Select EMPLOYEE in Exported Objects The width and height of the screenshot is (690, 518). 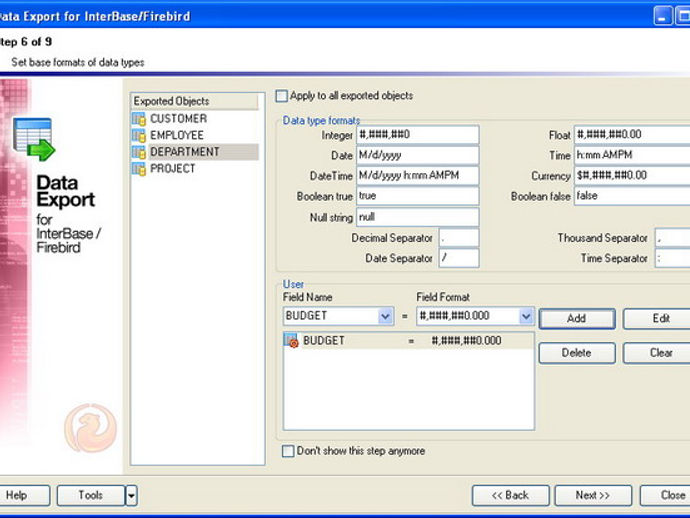point(176,136)
